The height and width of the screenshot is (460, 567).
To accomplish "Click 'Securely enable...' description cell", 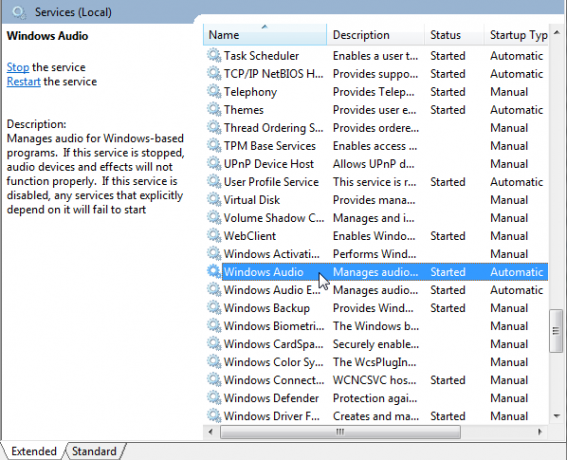I will [376, 344].
